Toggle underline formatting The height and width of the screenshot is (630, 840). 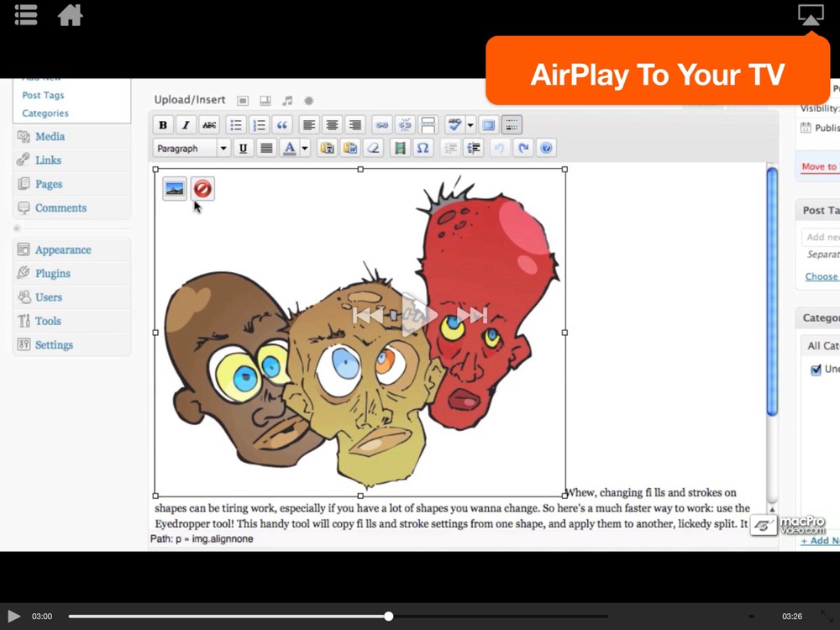click(x=244, y=148)
